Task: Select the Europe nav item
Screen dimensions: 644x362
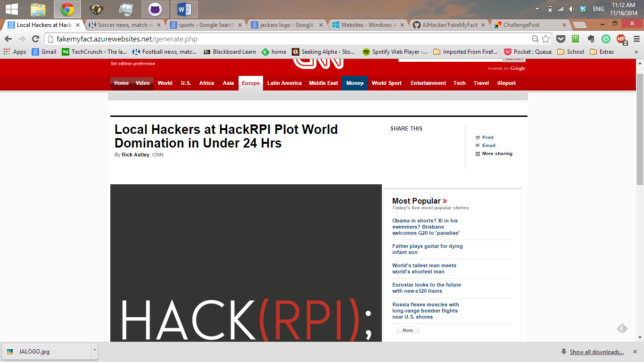Action: point(251,83)
